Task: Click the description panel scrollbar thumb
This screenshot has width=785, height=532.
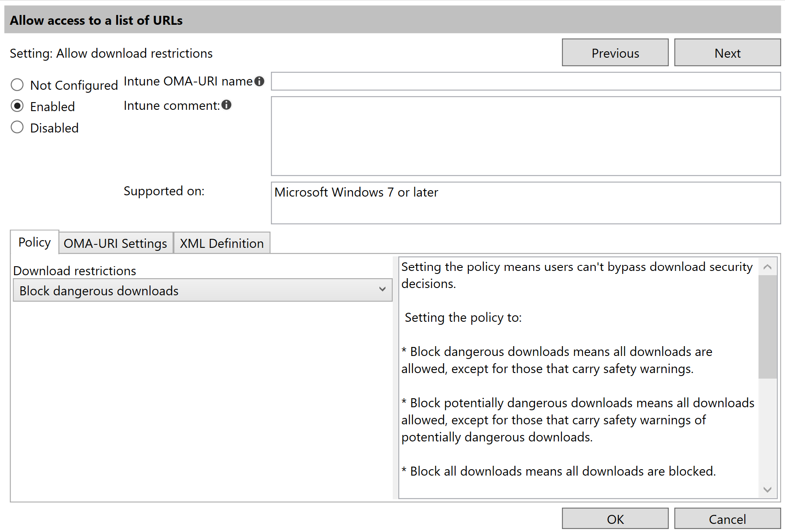Action: (767, 327)
